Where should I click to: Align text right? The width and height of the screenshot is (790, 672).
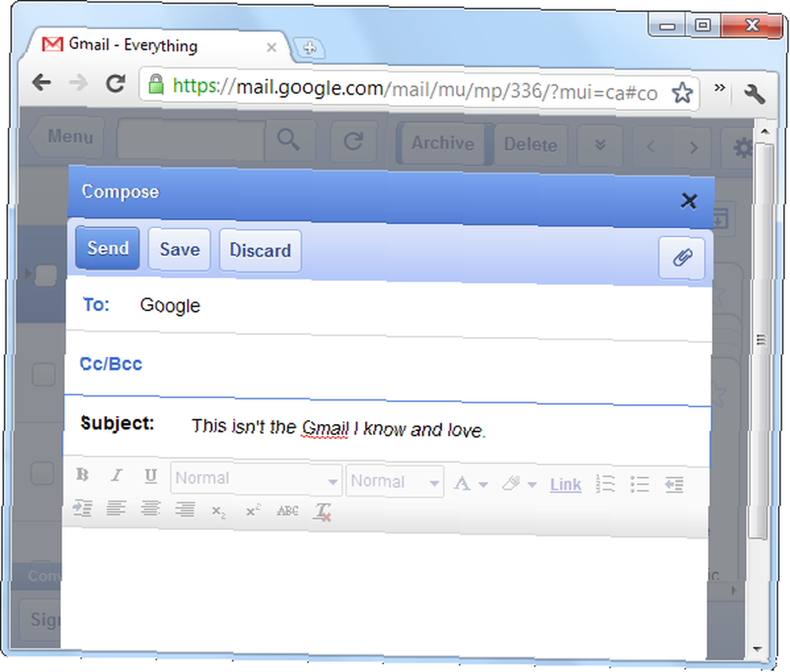185,510
